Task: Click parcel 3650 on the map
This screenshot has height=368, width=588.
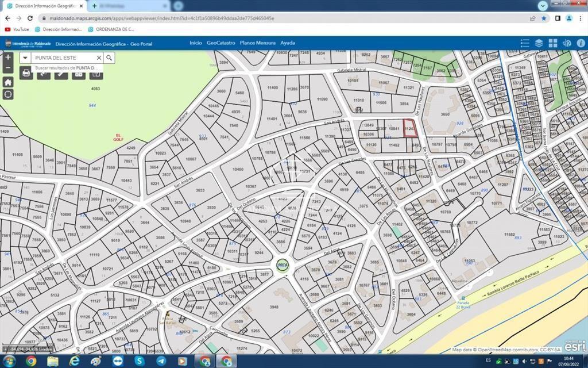Action: (x=445, y=114)
